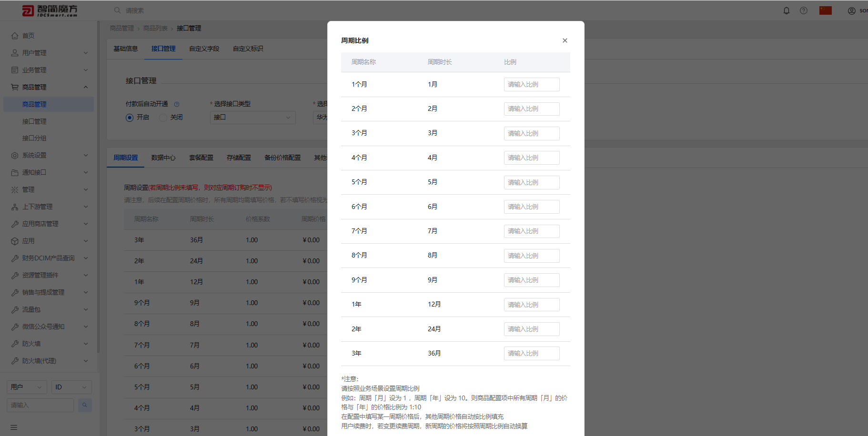This screenshot has height=436, width=868.
Task: Click the ratio input for 3个月
Action: [x=532, y=133]
